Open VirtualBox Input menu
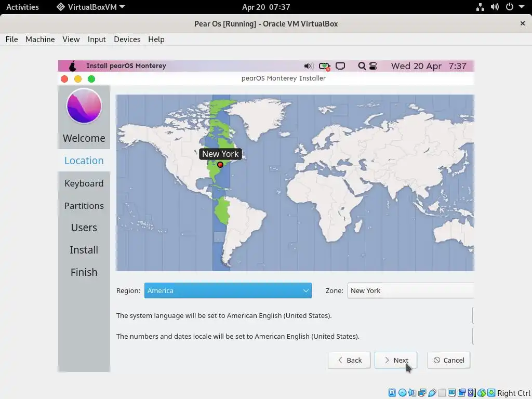 coord(97,39)
